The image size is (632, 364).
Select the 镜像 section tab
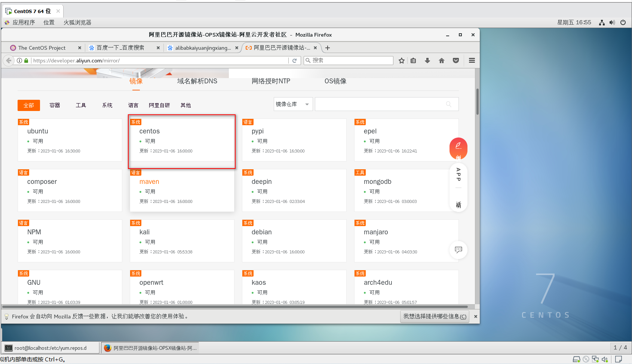click(136, 81)
